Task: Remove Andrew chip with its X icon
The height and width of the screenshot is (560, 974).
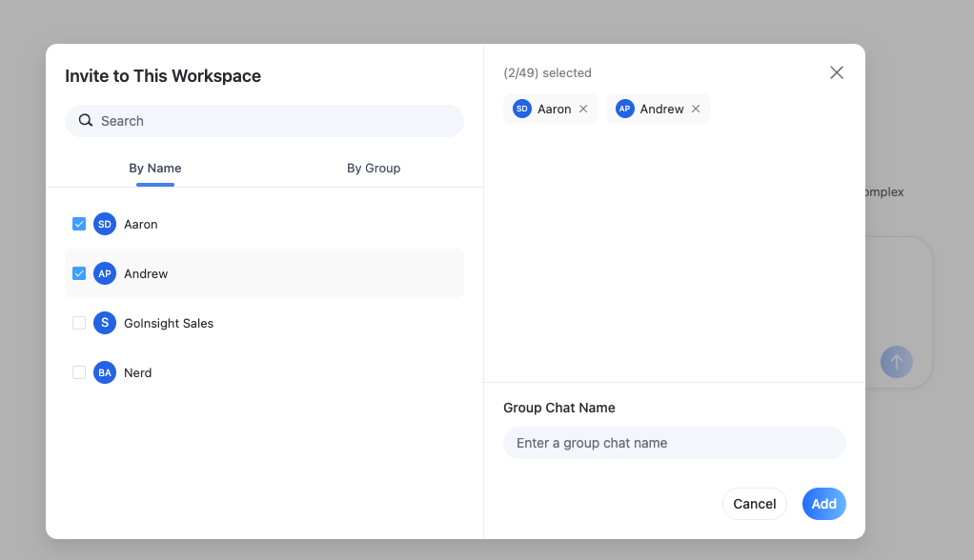Action: (696, 109)
